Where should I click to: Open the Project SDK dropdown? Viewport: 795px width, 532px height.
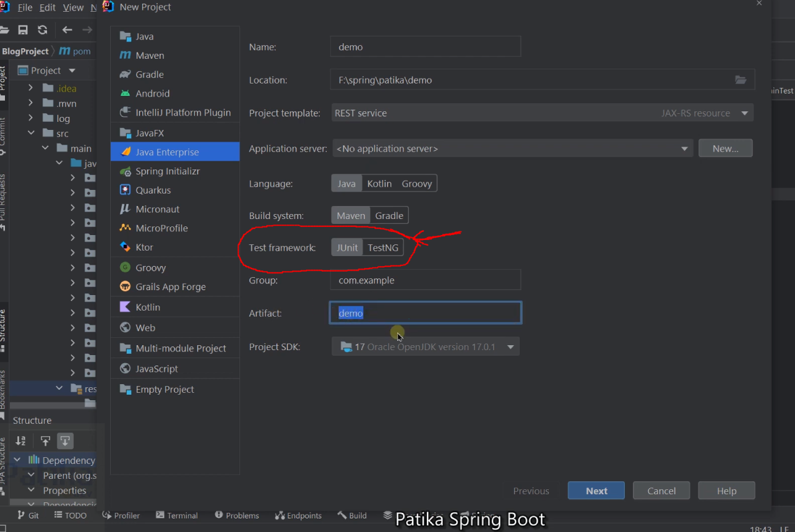point(426,346)
